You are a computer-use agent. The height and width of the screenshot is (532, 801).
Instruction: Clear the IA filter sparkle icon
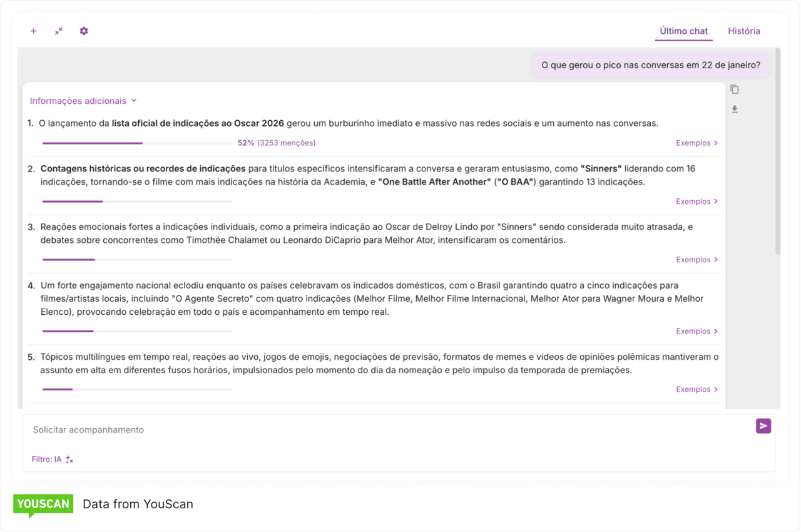(x=69, y=459)
